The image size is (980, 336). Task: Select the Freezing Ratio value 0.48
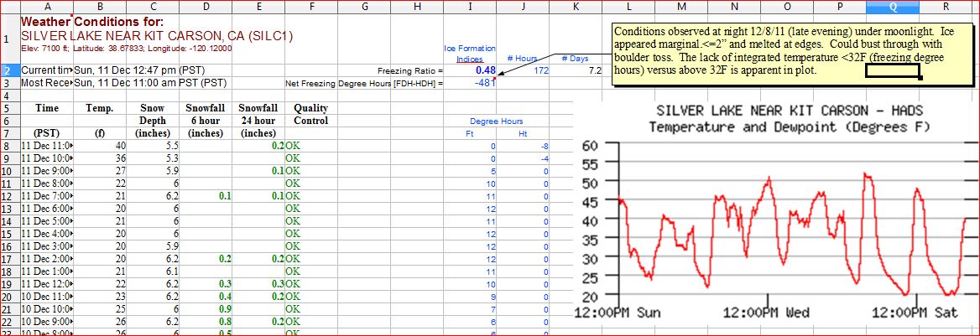[x=469, y=70]
